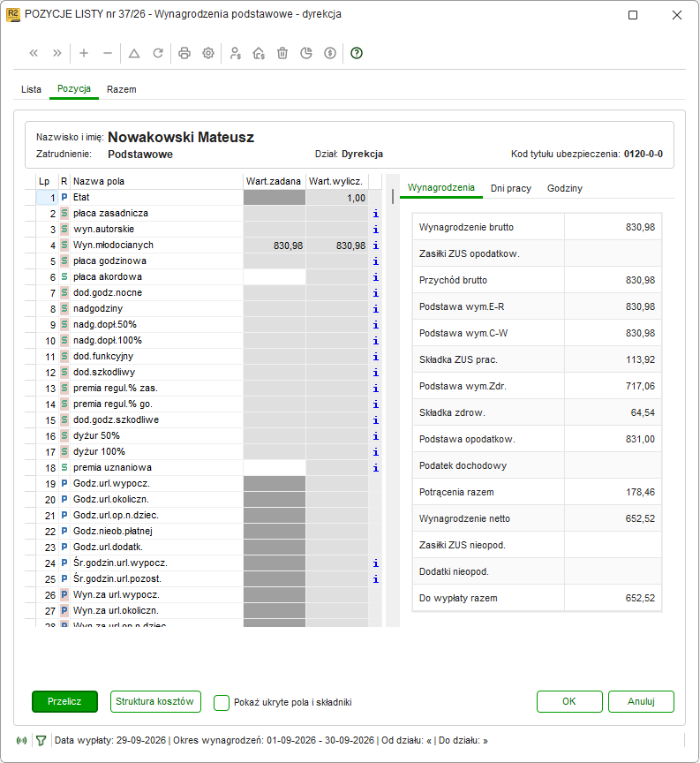Click info icon for wyn.autorskie row

(x=375, y=230)
